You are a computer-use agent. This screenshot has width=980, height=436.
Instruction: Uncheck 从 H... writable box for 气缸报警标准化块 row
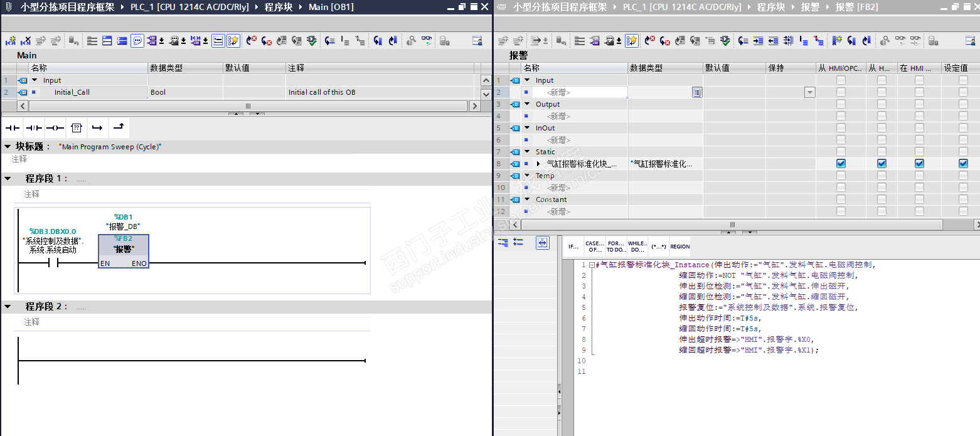881,164
